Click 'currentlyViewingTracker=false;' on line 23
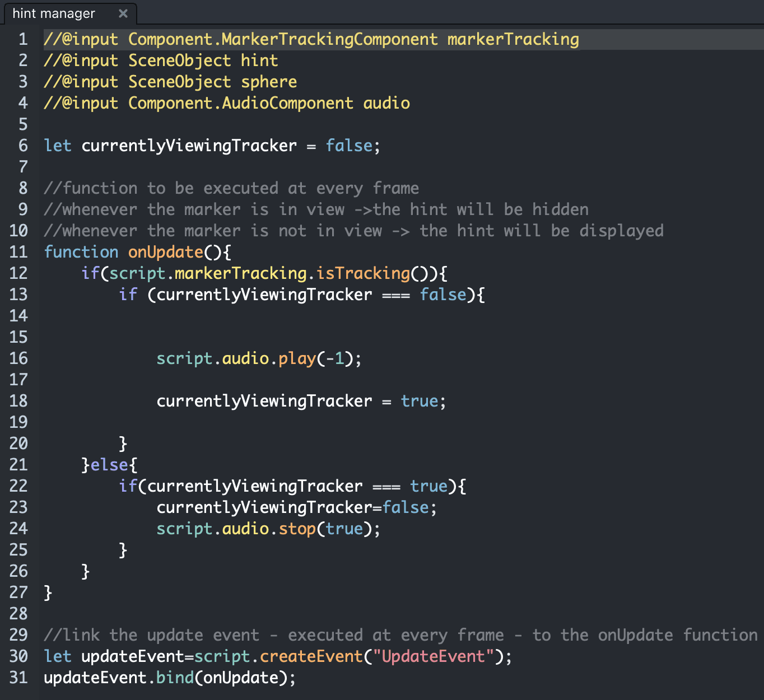 (297, 507)
